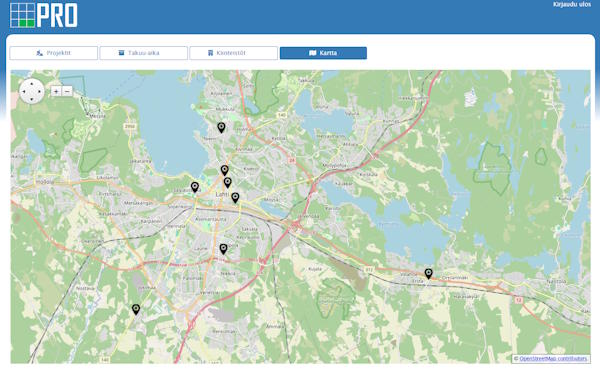Pan the map up using arrow

point(32,84)
